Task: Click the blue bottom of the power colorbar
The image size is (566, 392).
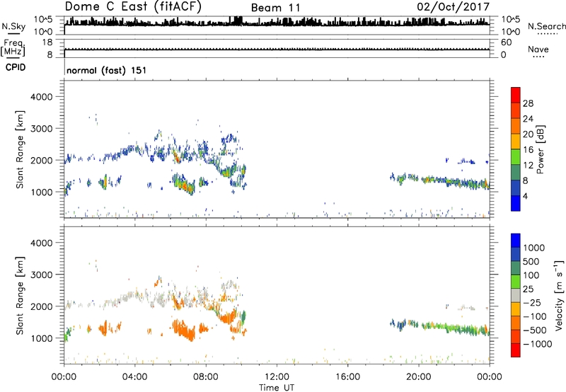Action: (516, 203)
